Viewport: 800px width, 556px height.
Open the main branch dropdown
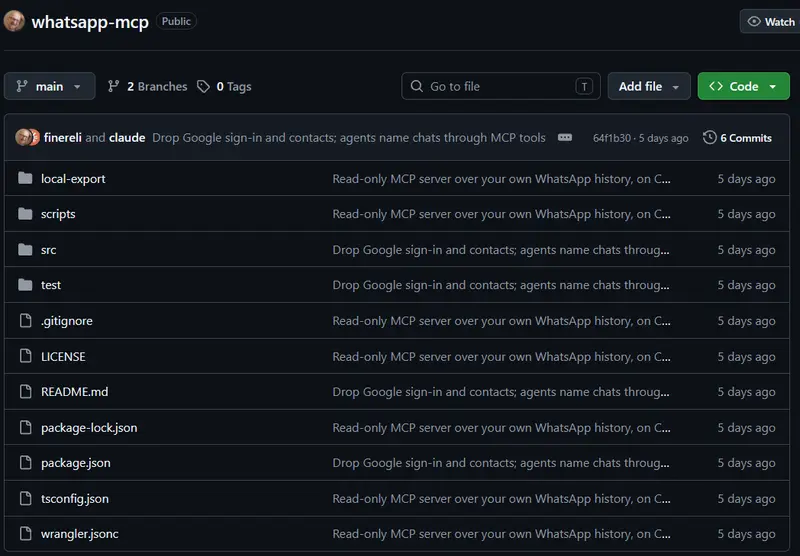pos(49,86)
